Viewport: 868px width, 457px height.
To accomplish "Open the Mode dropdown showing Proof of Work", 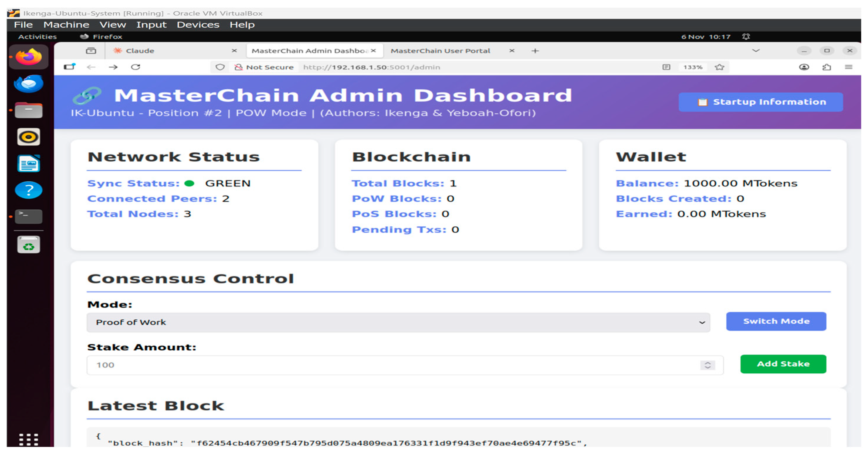I will (398, 323).
